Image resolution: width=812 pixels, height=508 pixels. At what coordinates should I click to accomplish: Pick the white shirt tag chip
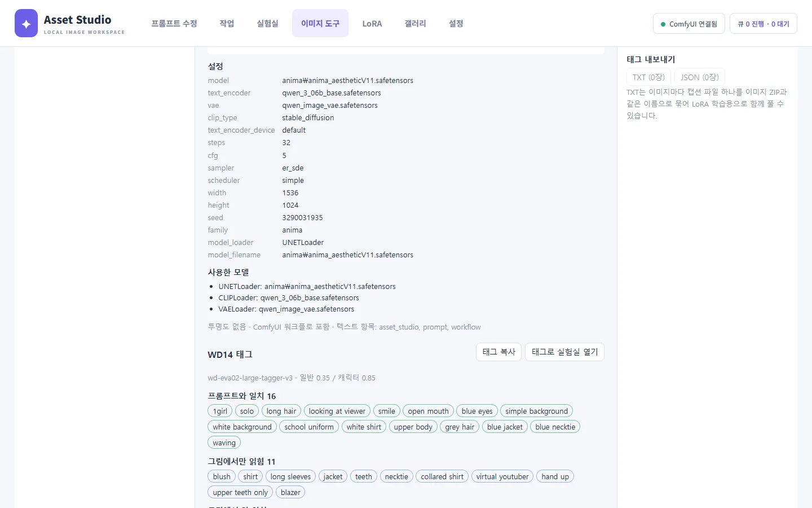point(364,427)
